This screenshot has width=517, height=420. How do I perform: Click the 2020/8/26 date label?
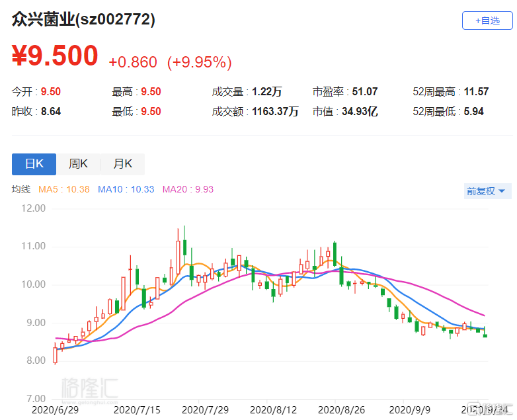pyautogui.click(x=341, y=410)
